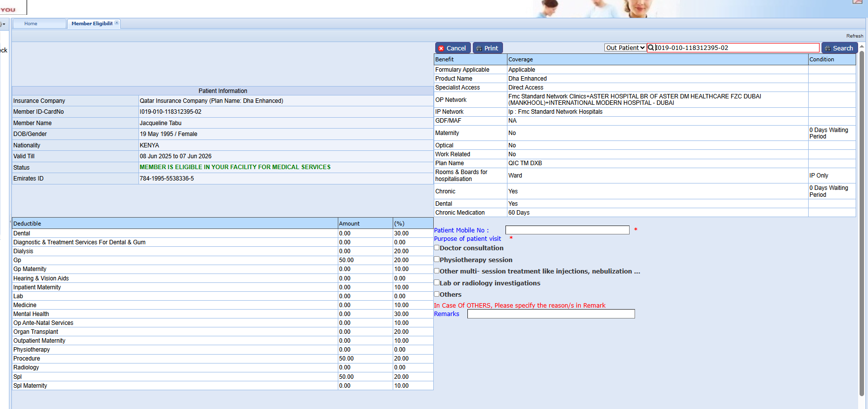The width and height of the screenshot is (868, 409).
Task: Expand the Out Patient dropdown
Action: (x=625, y=48)
